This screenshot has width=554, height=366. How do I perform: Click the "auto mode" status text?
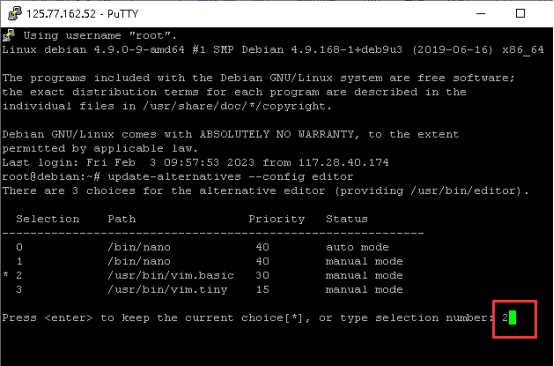pos(357,247)
